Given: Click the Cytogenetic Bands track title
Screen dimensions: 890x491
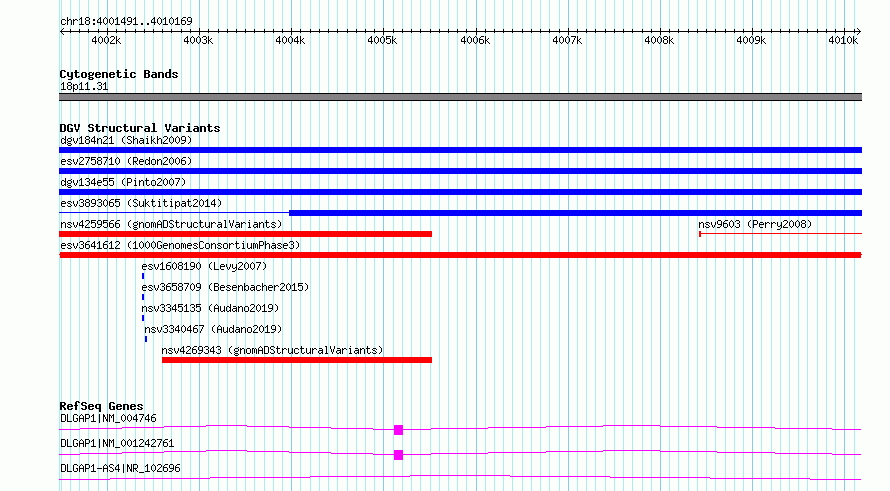Looking at the screenshot, I should point(119,74).
